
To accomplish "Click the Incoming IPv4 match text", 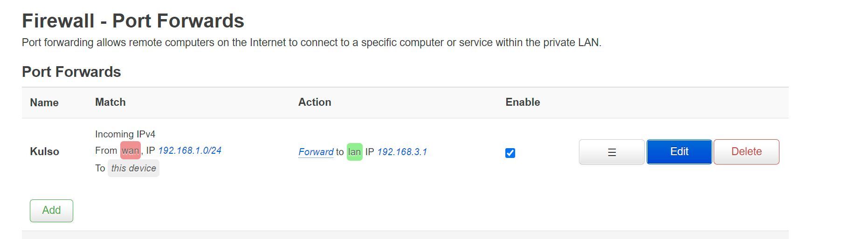I will click(125, 134).
